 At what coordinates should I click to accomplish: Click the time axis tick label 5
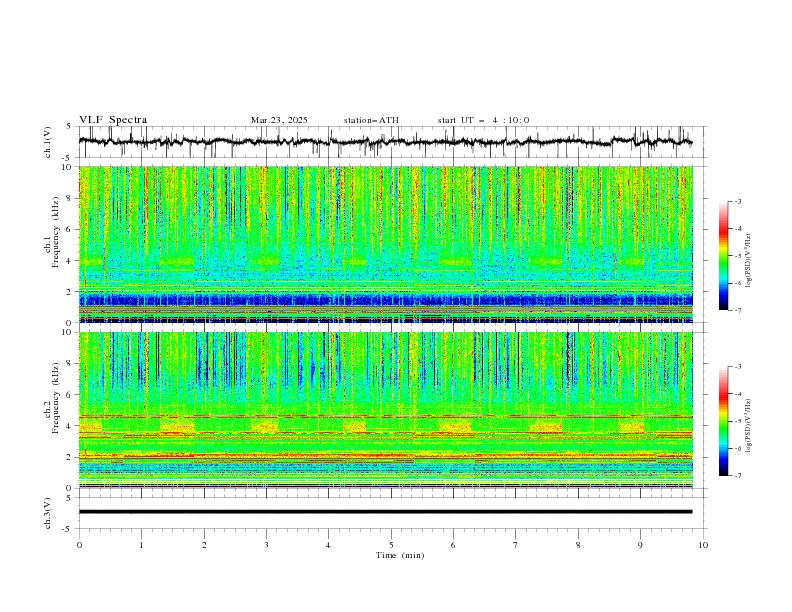click(x=391, y=545)
